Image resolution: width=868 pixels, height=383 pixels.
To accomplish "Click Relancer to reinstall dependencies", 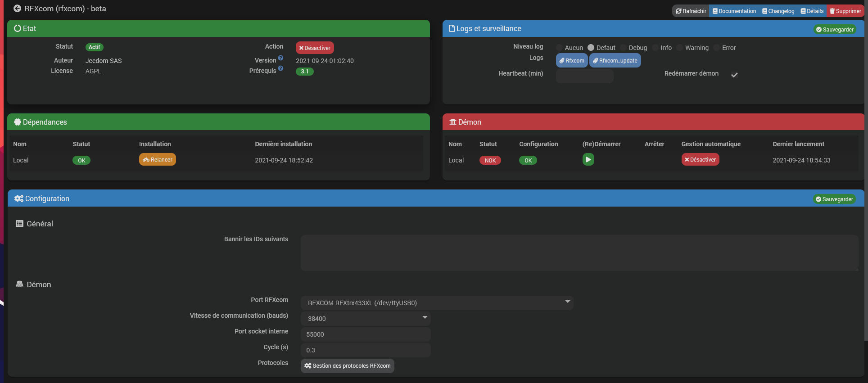I will (x=158, y=160).
